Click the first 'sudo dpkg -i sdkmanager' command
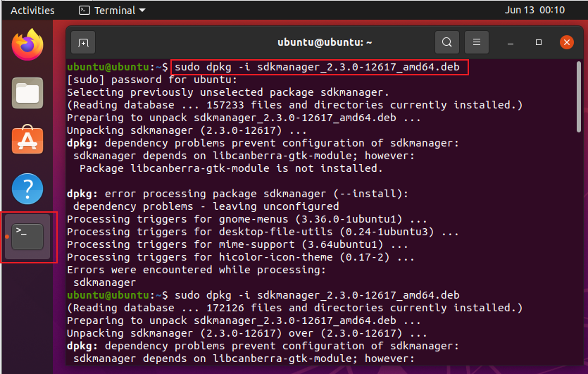 coord(317,67)
